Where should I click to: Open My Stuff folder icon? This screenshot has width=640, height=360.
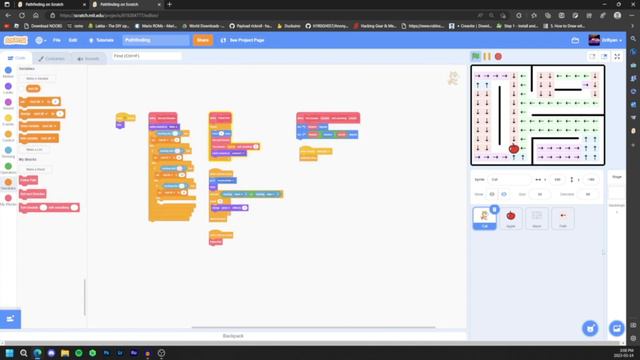(575, 40)
